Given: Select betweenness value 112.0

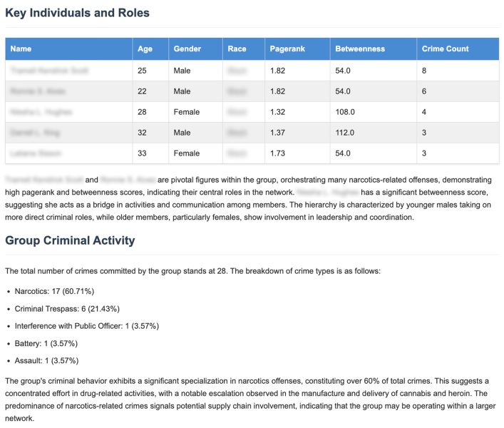Looking at the screenshot, I should pos(345,133).
